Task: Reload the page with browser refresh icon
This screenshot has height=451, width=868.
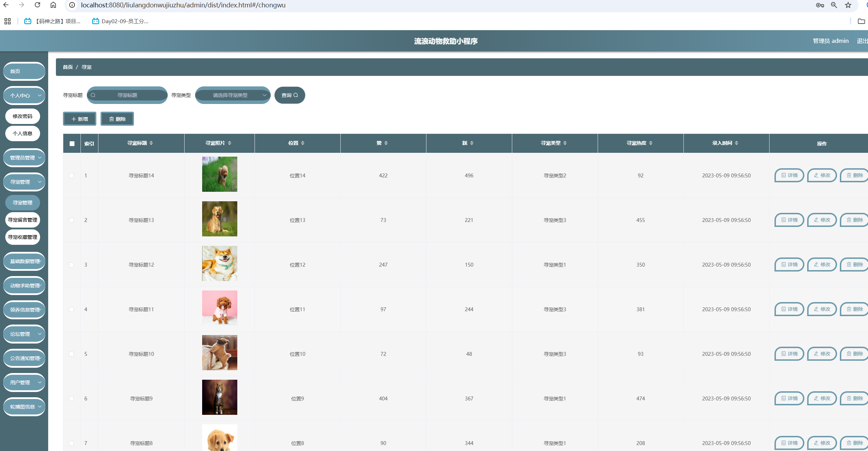Action: 37,5
